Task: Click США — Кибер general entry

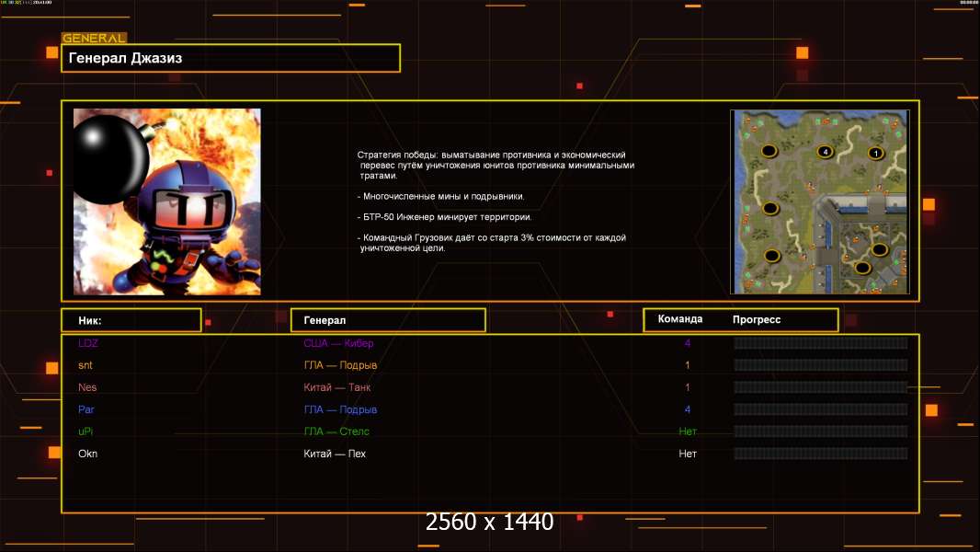Action: point(338,343)
